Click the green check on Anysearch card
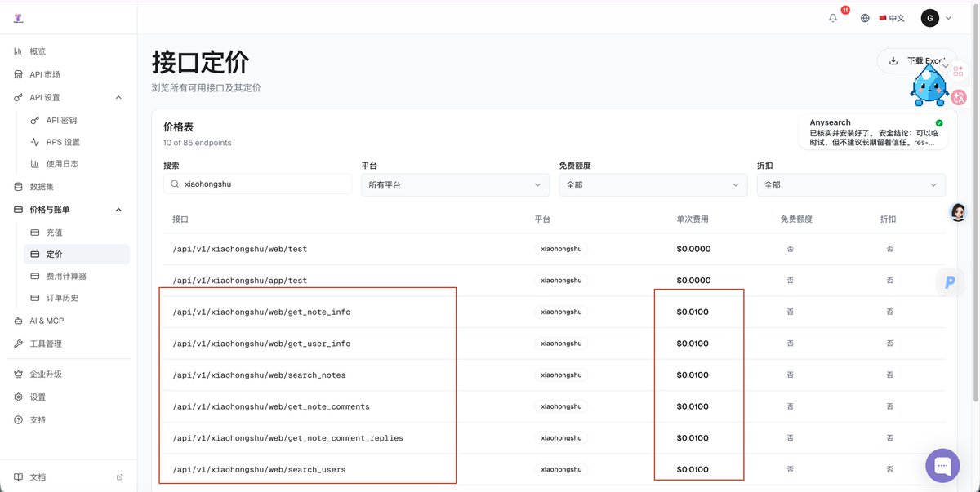Image resolution: width=980 pixels, height=492 pixels. [x=939, y=122]
